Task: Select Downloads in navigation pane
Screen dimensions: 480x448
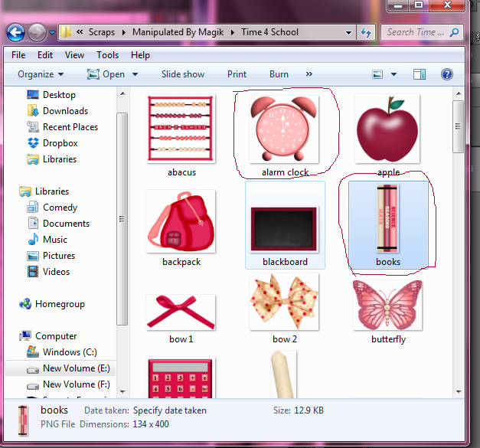Action: [57, 111]
